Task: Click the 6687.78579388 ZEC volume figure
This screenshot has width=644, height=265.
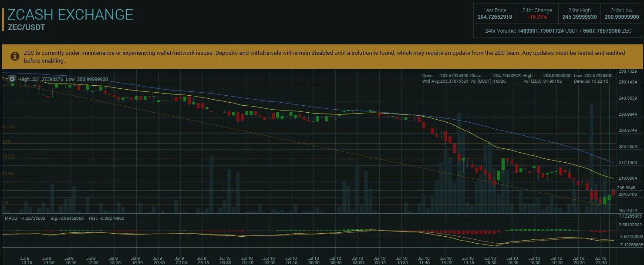Action: pyautogui.click(x=607, y=31)
